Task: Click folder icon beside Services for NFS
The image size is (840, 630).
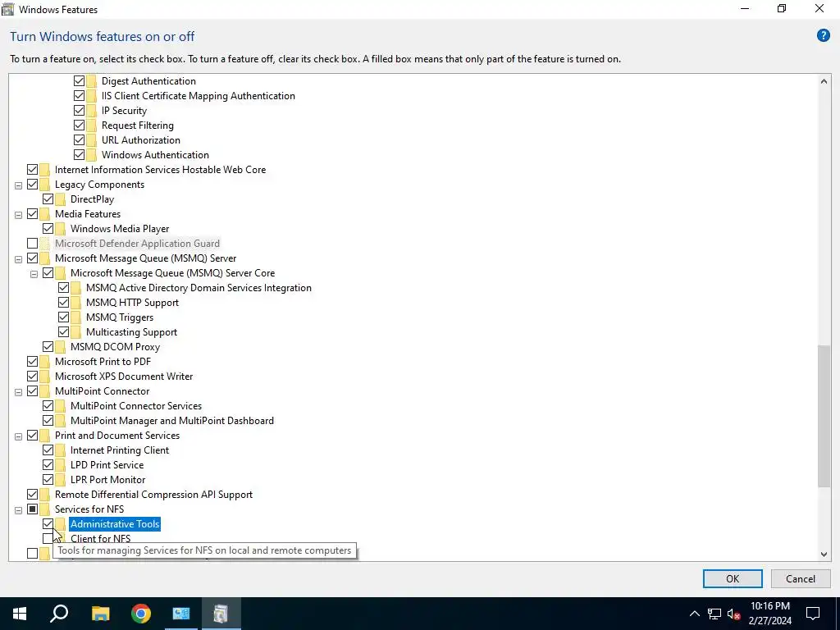Action: point(44,509)
